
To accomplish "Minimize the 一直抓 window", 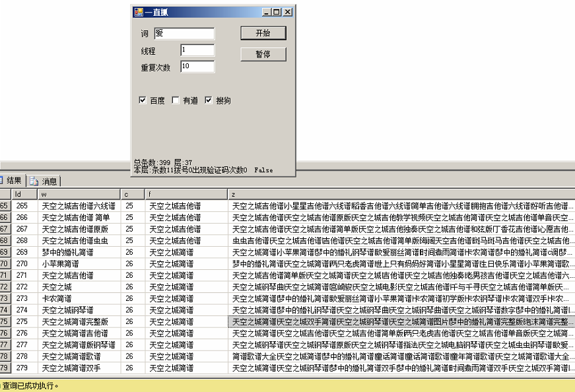I will pyautogui.click(x=267, y=12).
